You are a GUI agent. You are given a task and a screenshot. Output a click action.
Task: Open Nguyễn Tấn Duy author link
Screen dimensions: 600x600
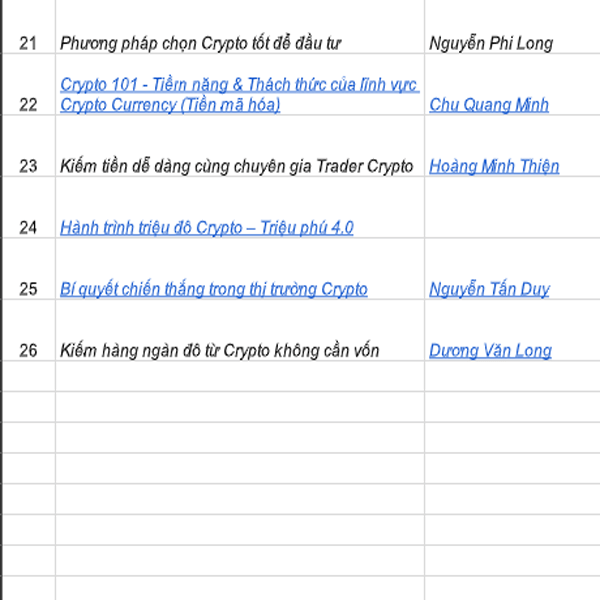point(489,289)
